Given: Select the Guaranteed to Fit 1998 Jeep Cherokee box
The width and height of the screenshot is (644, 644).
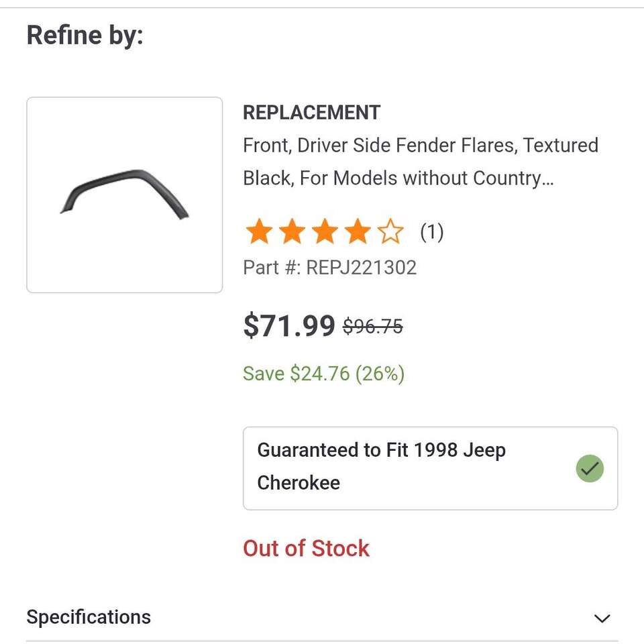Looking at the screenshot, I should (431, 468).
